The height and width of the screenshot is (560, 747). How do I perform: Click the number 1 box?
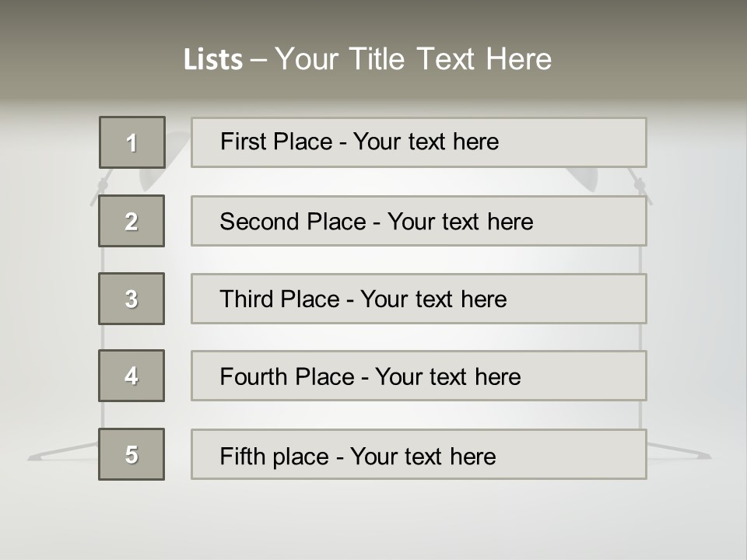pos(132,142)
